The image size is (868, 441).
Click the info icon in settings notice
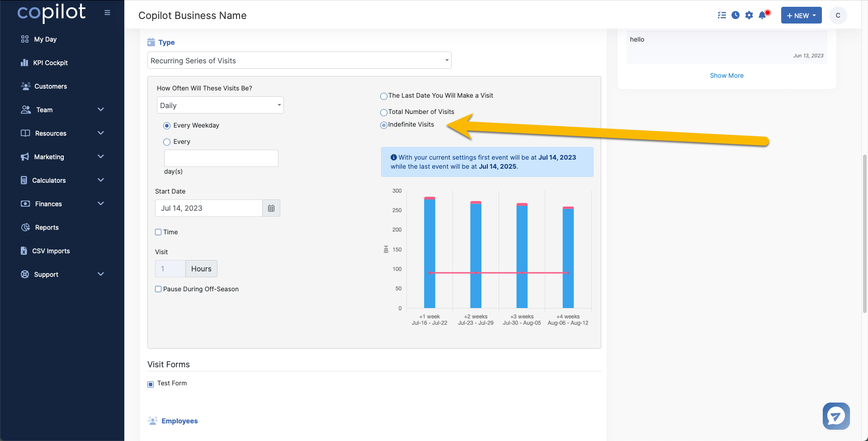(394, 157)
